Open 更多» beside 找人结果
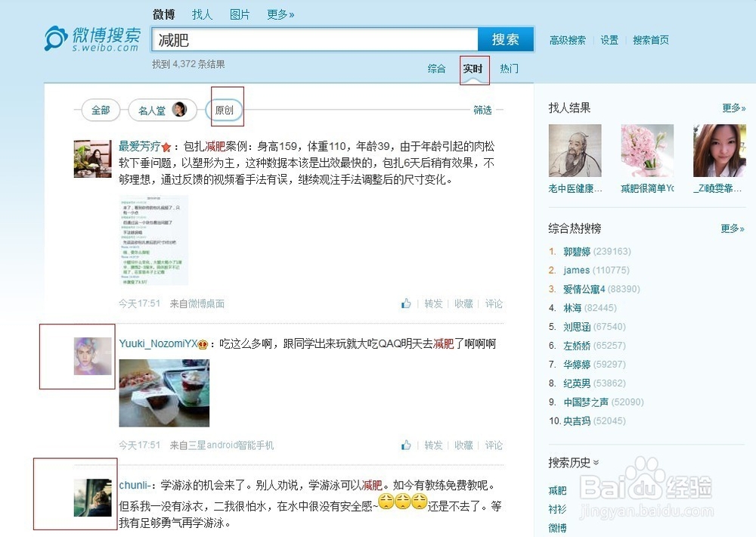This screenshot has width=756, height=537. pyautogui.click(x=734, y=107)
